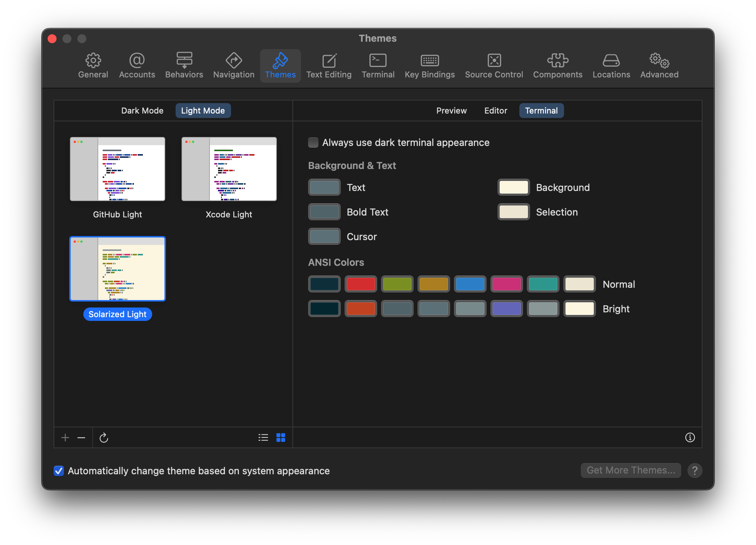The height and width of the screenshot is (545, 756).
Task: Open the Key Bindings preferences pane
Action: [430, 66]
